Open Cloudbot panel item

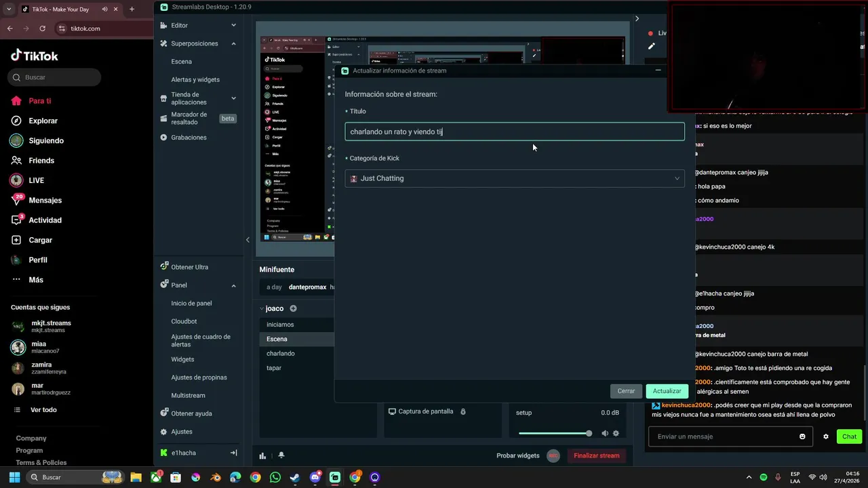[184, 322]
